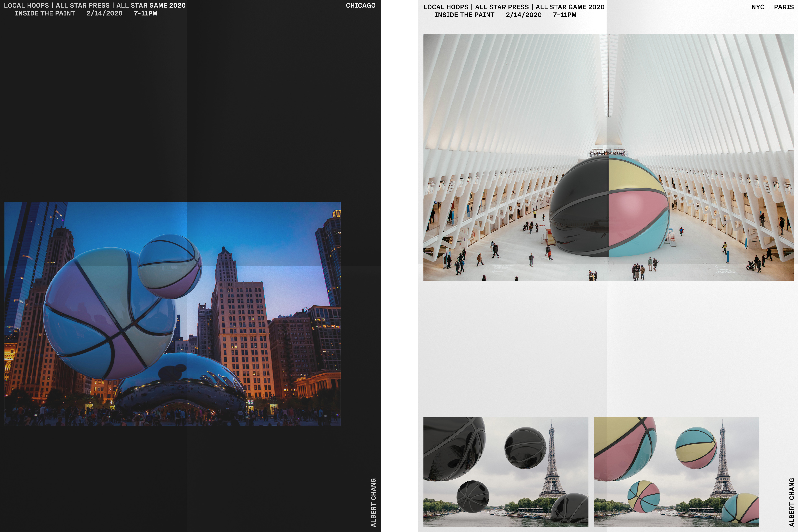Viewport: 798px width, 532px height.
Task: Click the 2/14/2020 date on dark poster
Action: pos(104,13)
